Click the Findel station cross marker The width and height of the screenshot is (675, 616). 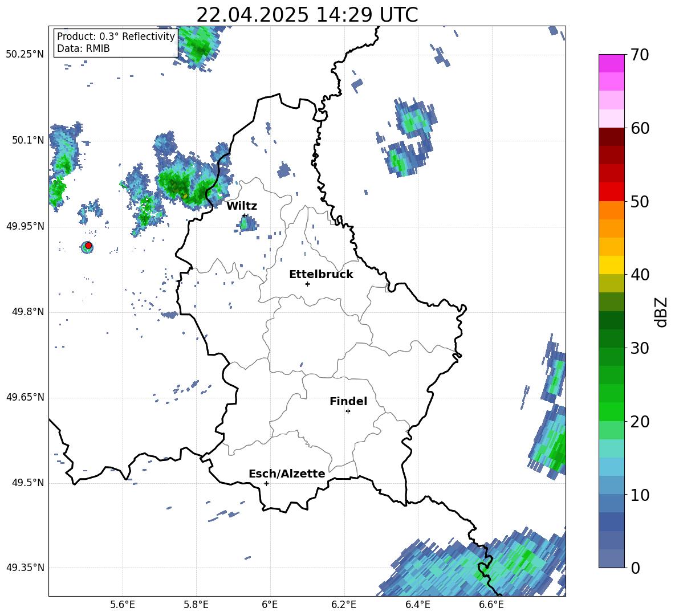point(348,411)
